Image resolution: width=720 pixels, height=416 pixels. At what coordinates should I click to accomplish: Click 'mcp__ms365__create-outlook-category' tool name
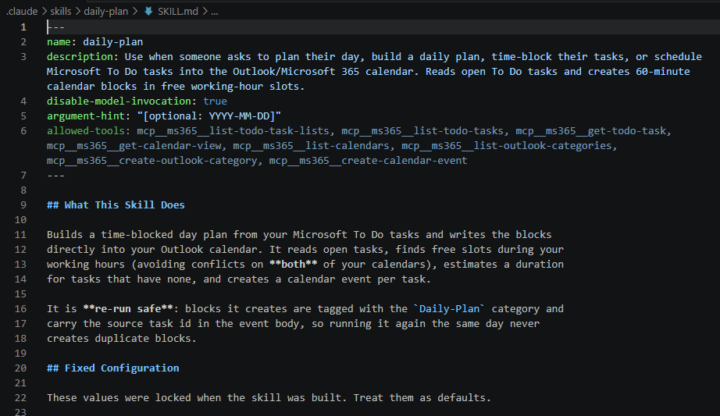pos(152,160)
